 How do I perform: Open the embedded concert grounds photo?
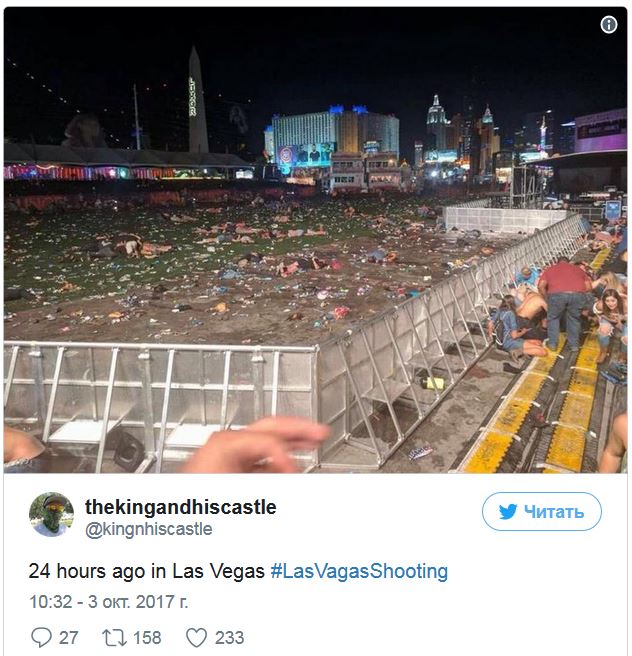coord(315,240)
